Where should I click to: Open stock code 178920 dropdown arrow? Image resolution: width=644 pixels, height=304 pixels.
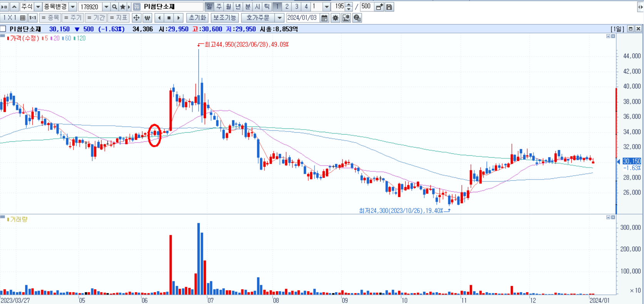[x=106, y=7]
